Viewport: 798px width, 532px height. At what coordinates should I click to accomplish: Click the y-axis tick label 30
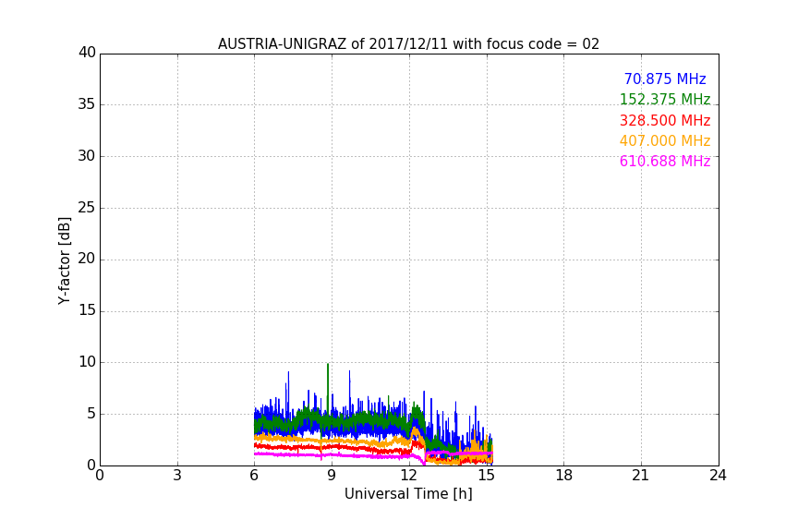87,156
